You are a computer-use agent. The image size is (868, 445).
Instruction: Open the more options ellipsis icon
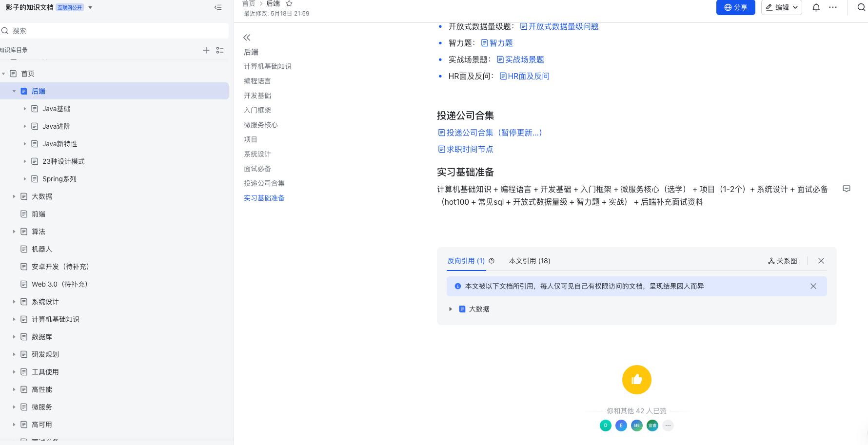point(833,7)
